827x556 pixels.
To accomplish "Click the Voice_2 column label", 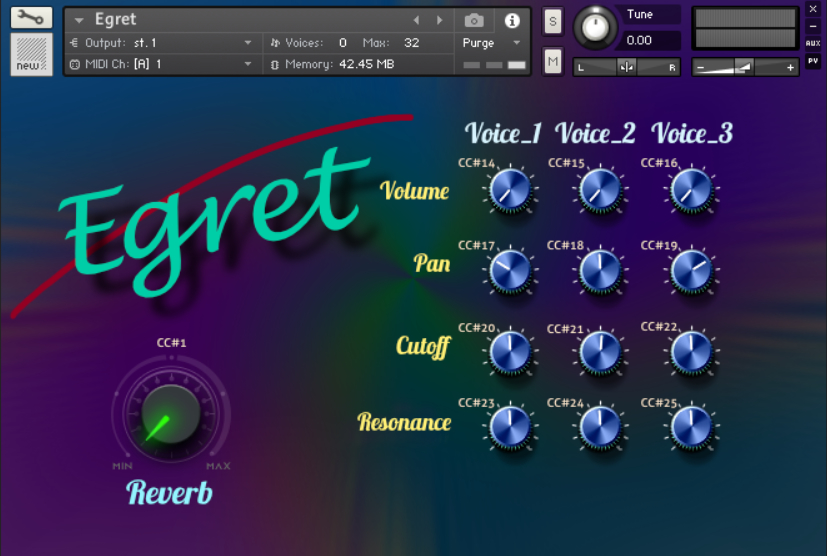I will [x=595, y=133].
